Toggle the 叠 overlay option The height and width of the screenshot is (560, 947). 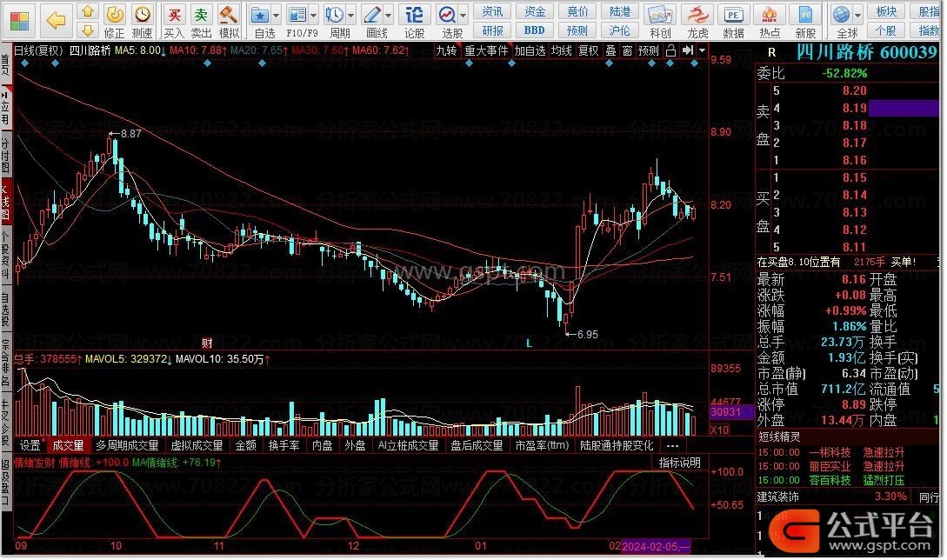coord(610,51)
